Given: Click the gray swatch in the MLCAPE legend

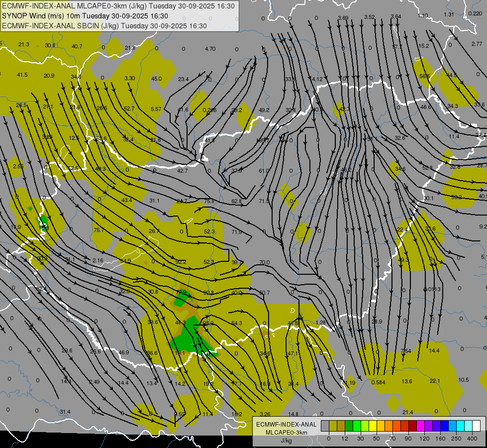Looking at the screenshot, I should [325, 426].
